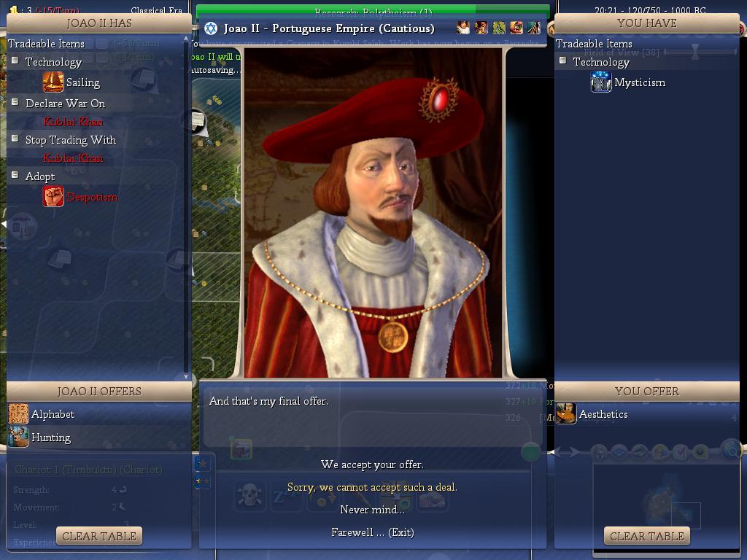Click the Hunting deer icon
This screenshot has width=747, height=560.
pyautogui.click(x=18, y=437)
